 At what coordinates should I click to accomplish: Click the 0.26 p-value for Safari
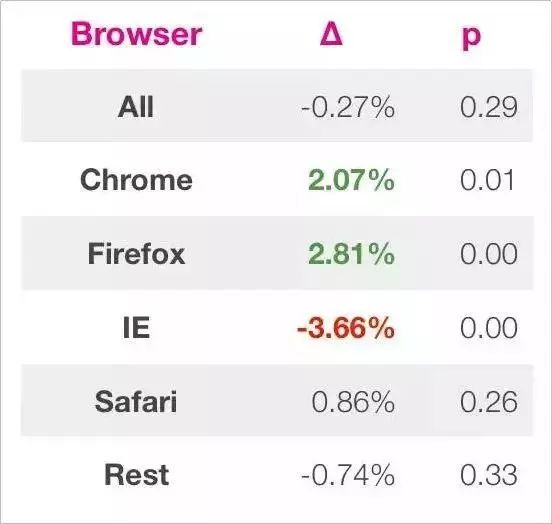(x=489, y=401)
